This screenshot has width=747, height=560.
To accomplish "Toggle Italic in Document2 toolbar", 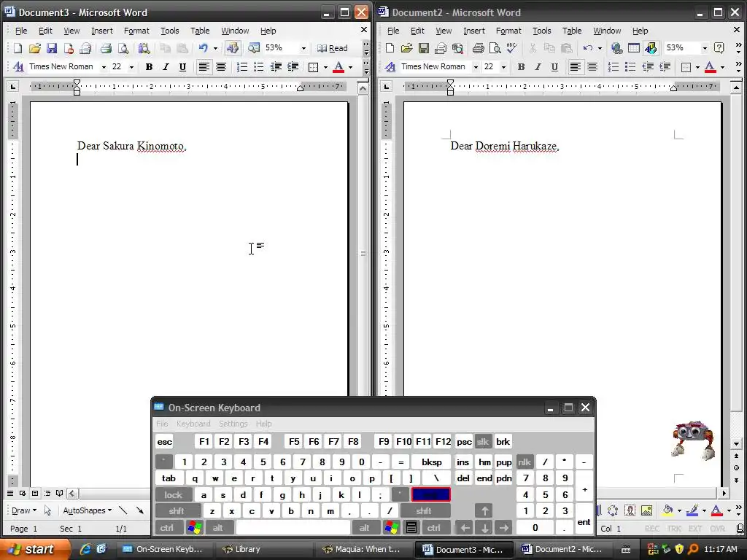I will click(x=538, y=67).
